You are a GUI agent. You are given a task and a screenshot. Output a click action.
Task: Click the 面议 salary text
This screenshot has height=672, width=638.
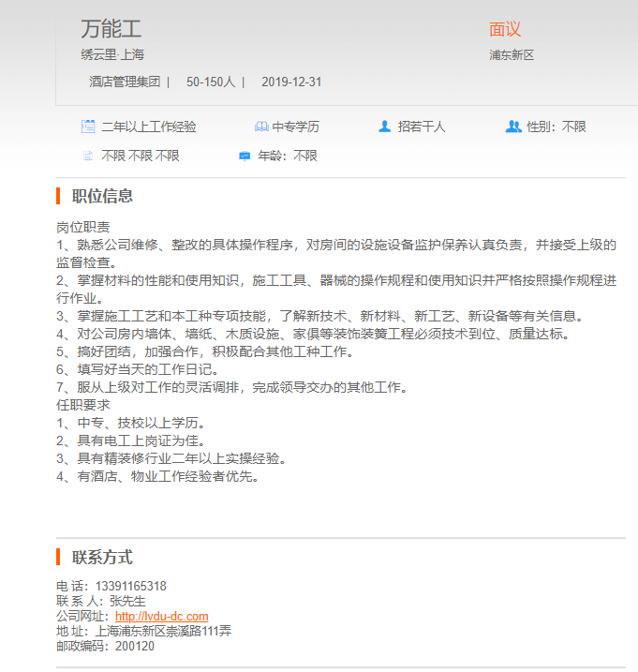[x=505, y=29]
